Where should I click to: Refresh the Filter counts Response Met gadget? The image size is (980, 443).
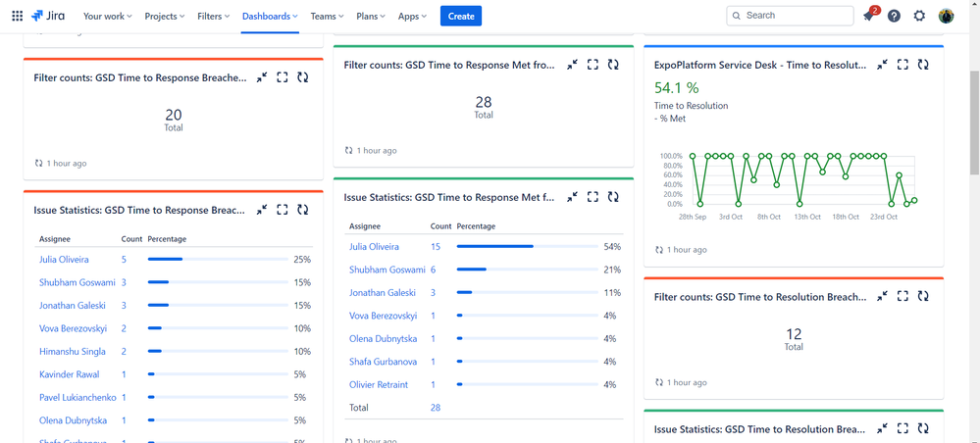tap(613, 65)
